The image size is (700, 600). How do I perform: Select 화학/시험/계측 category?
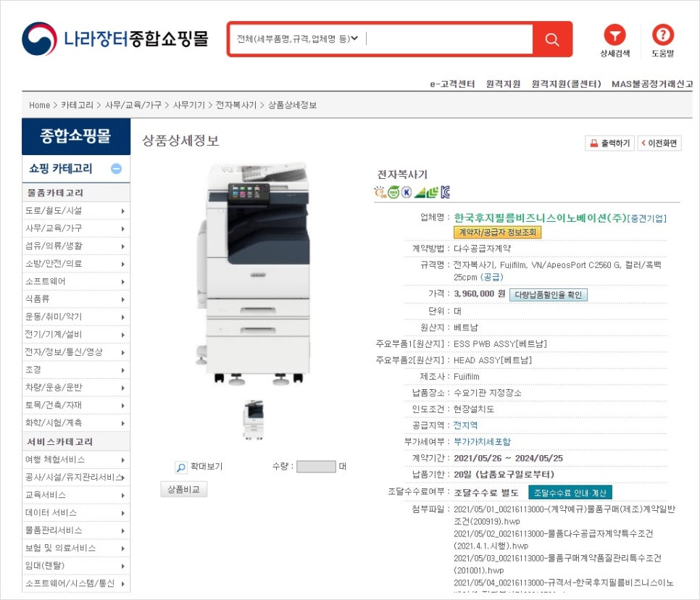coord(76,422)
